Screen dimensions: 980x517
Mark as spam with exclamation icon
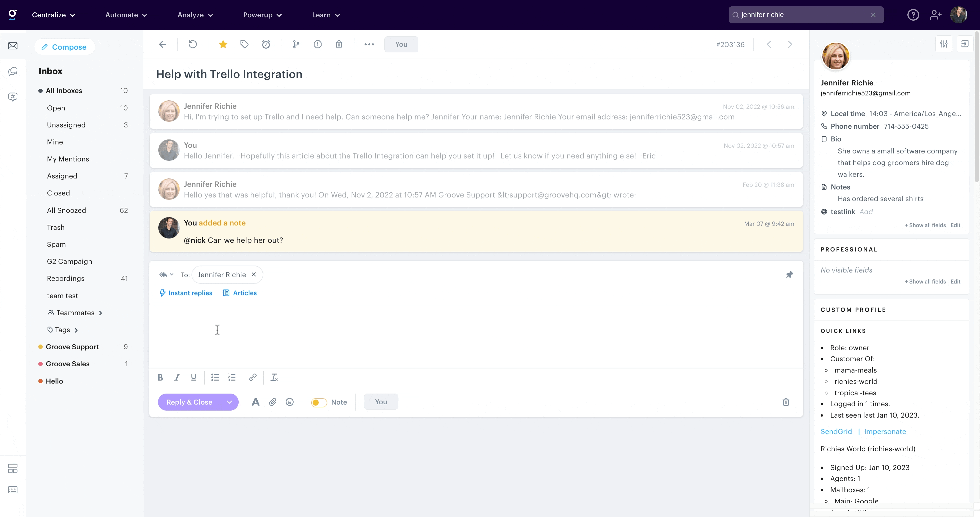pyautogui.click(x=318, y=45)
